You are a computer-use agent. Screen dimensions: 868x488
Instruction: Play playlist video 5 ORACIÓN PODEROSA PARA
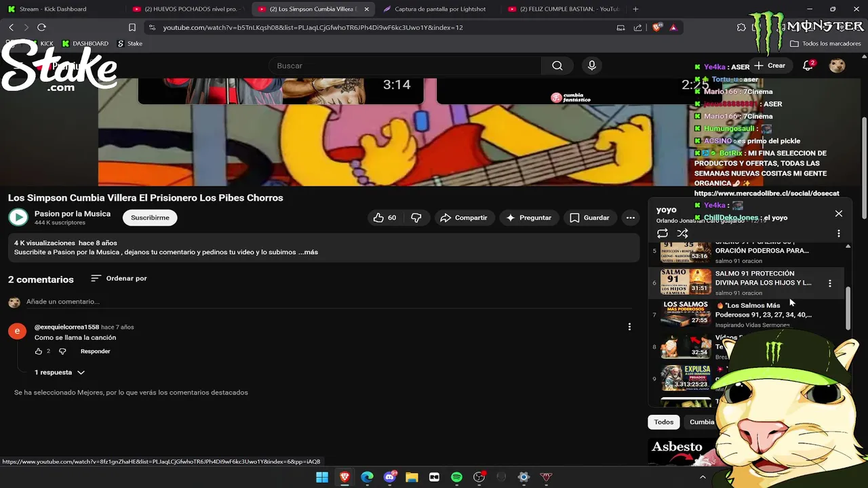point(747,251)
